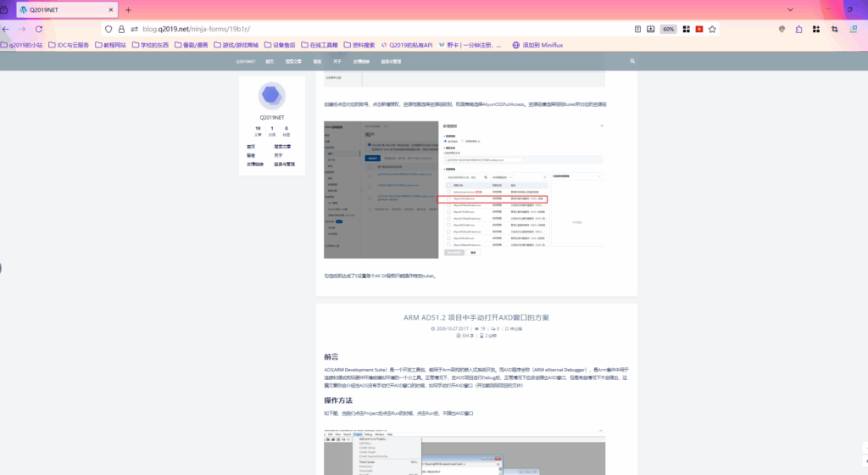The height and width of the screenshot is (475, 868).
Task: Open 登录与管理 in the site nav bar
Action: click(391, 61)
